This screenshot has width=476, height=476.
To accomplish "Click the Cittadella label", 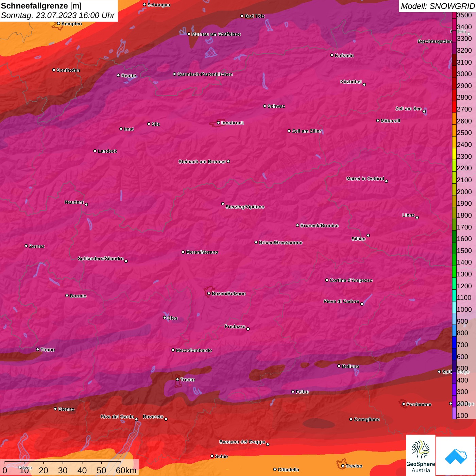I will tap(288, 470).
